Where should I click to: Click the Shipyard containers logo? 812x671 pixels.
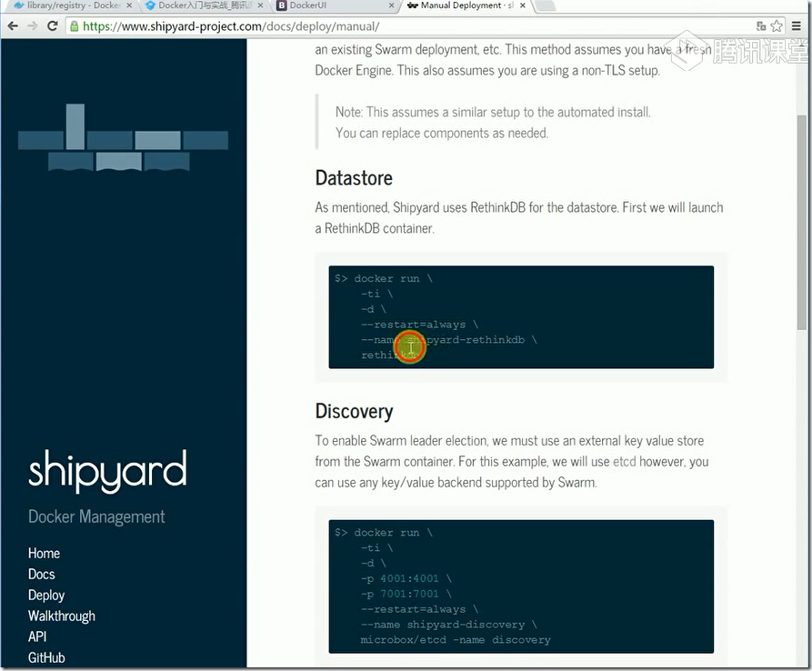coord(124,137)
